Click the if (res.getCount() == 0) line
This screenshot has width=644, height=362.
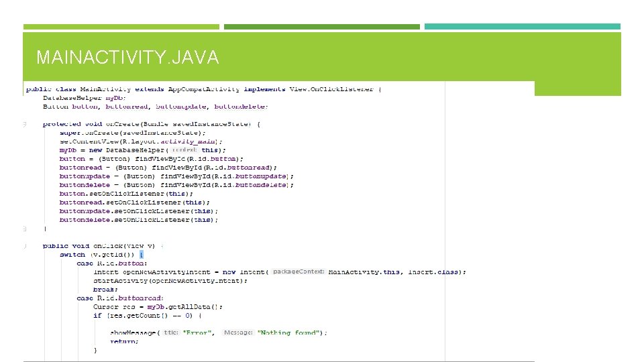(x=147, y=316)
